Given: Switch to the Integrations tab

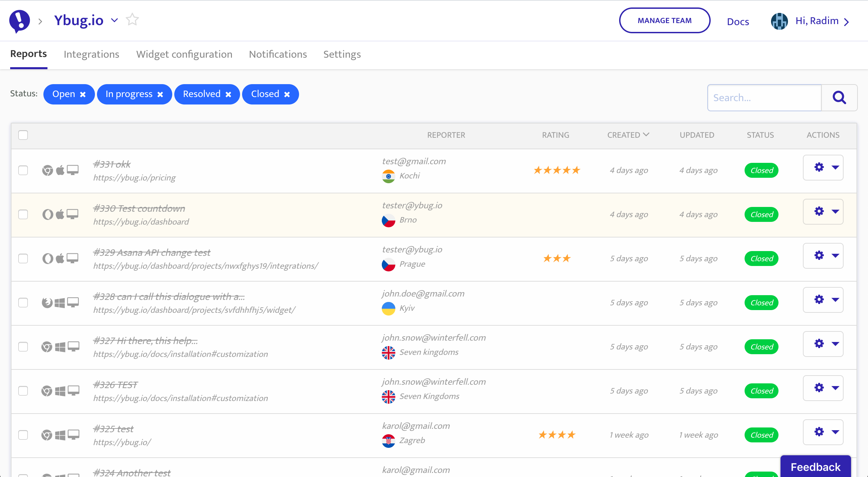Looking at the screenshot, I should [91, 54].
